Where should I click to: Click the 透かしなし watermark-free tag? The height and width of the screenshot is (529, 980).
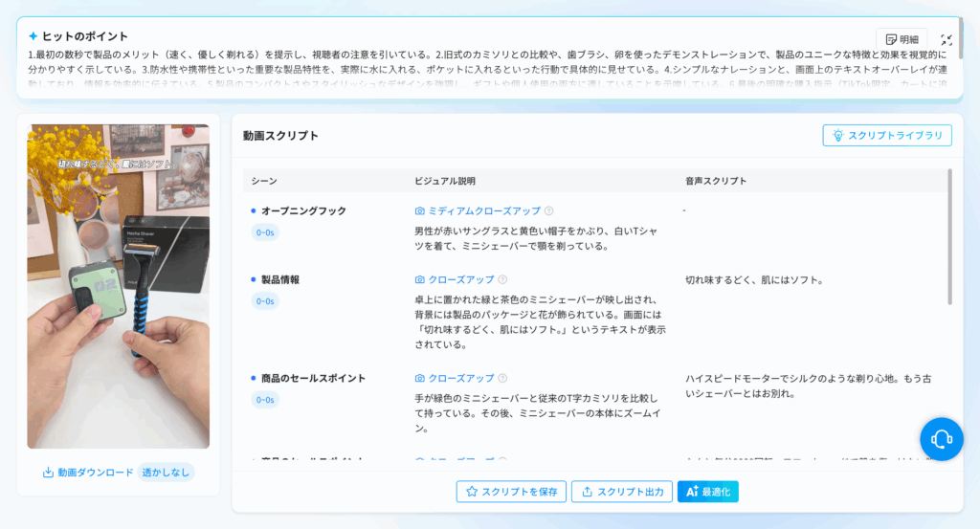coord(166,473)
